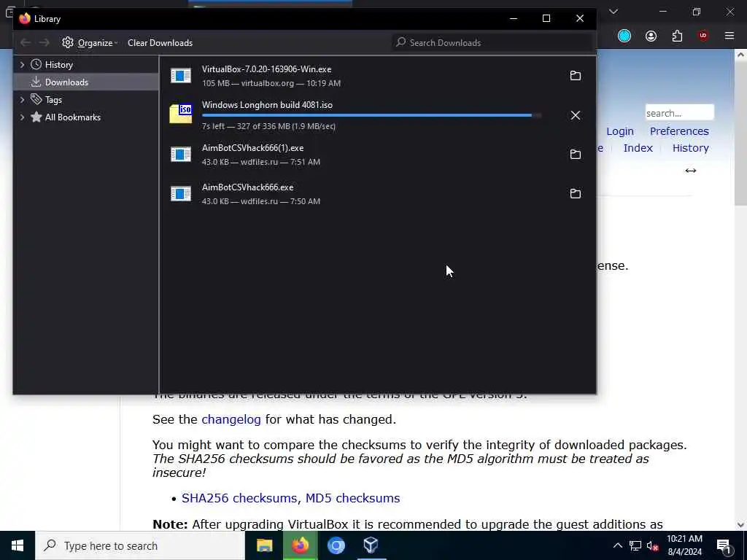Click the VirtualBox site search box
Viewport: 747px width, 560px height.
[679, 113]
